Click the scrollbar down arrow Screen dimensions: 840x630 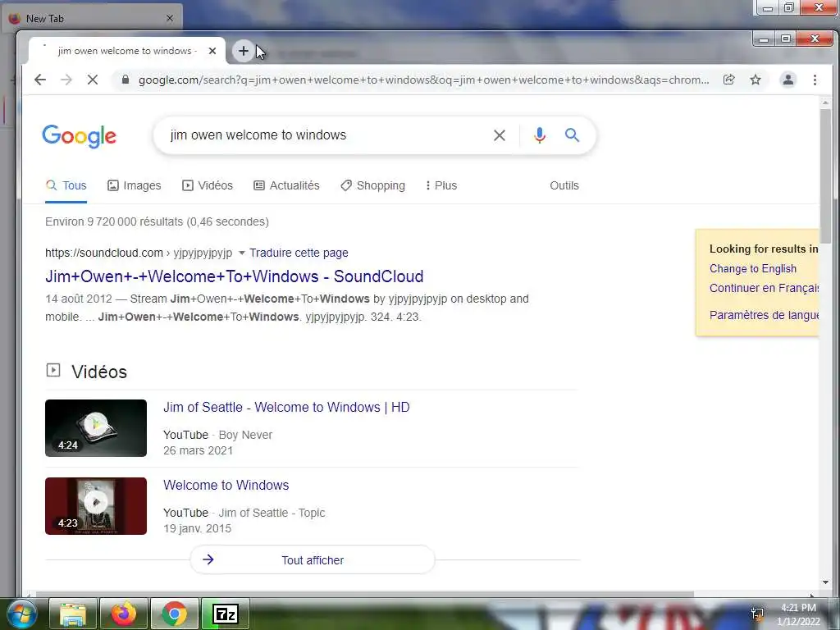(825, 582)
